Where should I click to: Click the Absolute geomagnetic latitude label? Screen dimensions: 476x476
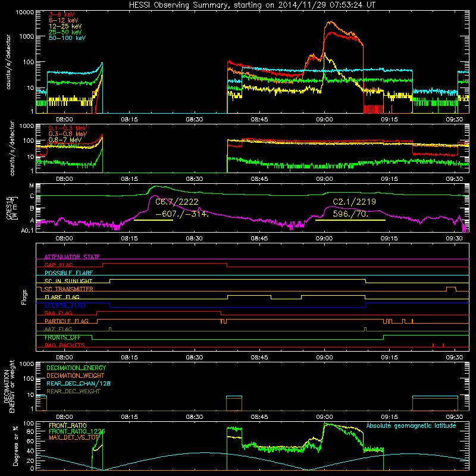411,426
